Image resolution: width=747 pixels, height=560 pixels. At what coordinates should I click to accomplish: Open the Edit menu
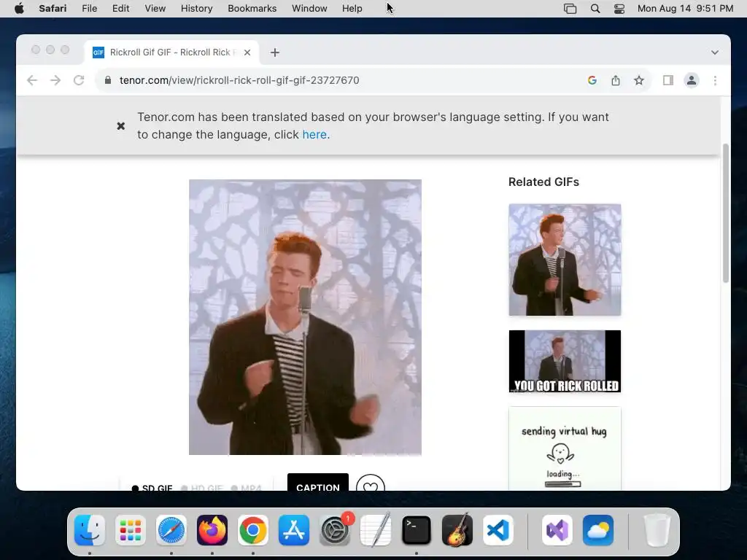point(120,9)
